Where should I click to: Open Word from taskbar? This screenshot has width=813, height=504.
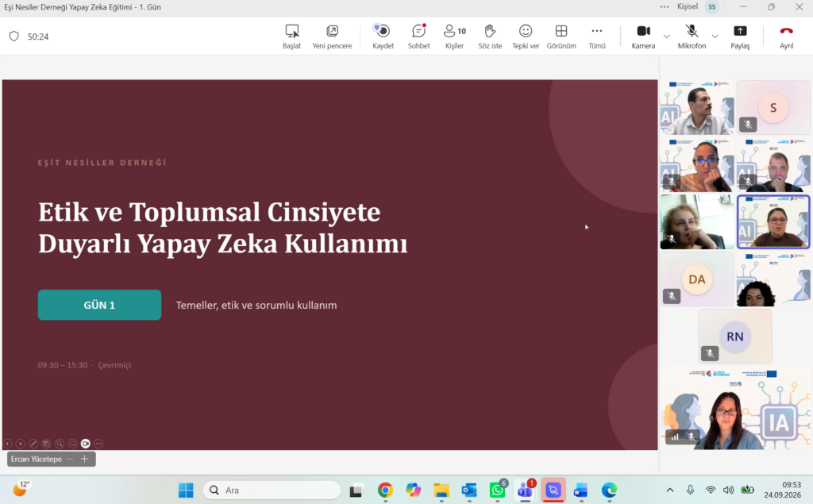click(x=580, y=490)
